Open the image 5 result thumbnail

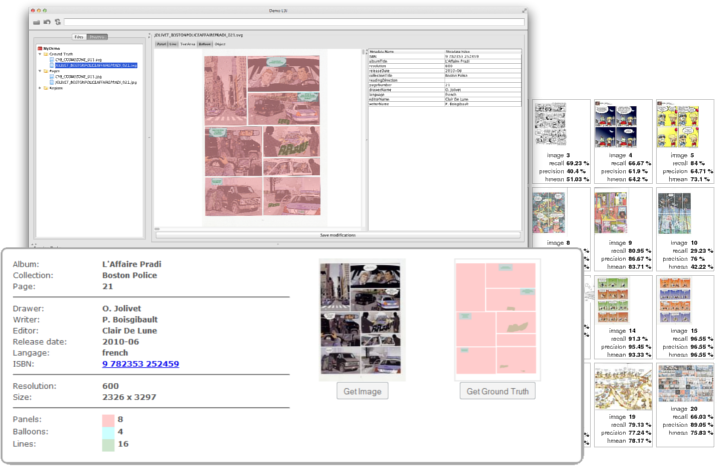pos(678,124)
